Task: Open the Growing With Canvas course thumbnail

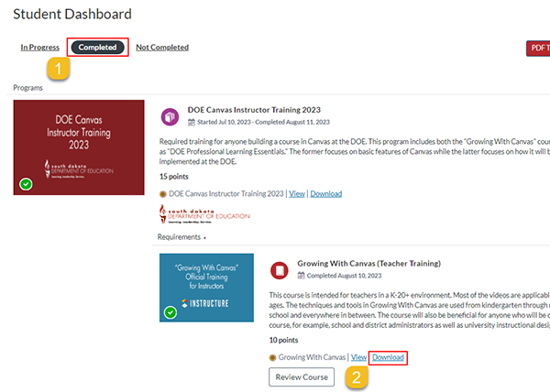Action: click(206, 288)
